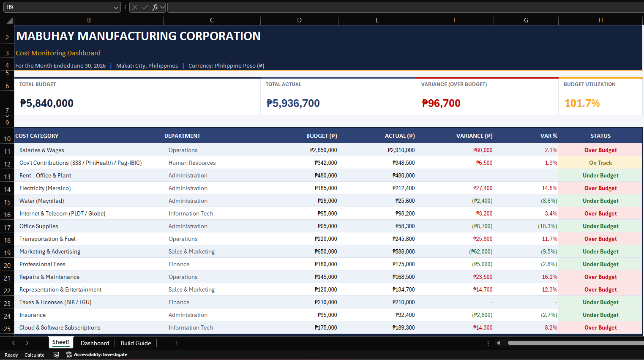This screenshot has height=360, width=644.
Task: Click the Taxes & Licenses (BIR / LGU) cell
Action: pyautogui.click(x=89, y=302)
